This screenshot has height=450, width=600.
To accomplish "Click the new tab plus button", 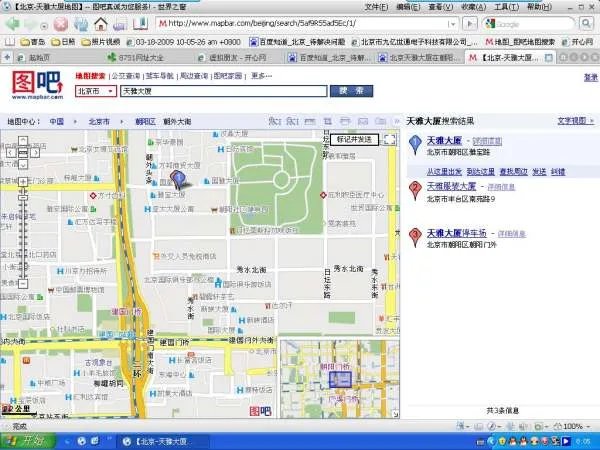I will pos(7,57).
